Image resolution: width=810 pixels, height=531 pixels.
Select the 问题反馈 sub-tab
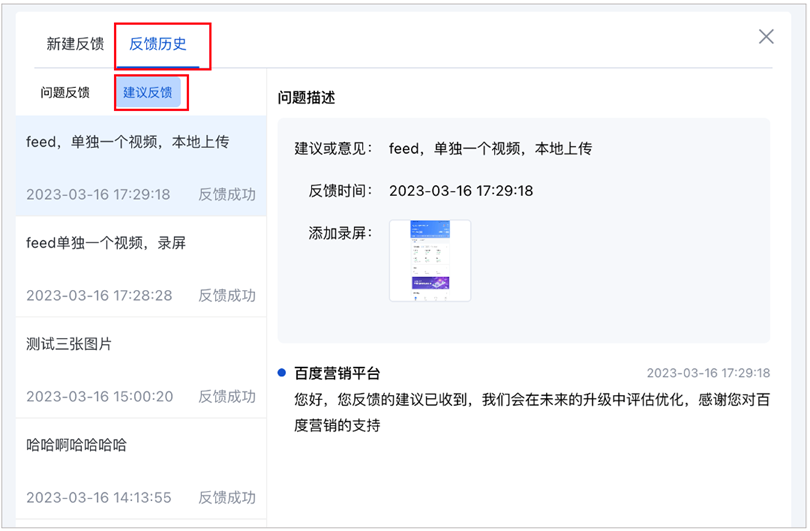pos(65,92)
